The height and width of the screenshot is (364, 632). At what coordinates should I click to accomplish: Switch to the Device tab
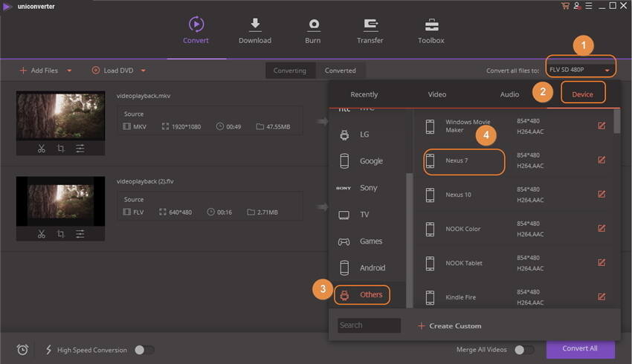point(582,94)
